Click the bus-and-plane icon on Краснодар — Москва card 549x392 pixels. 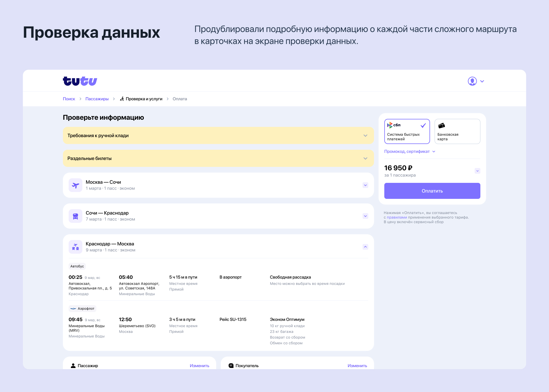75,247
